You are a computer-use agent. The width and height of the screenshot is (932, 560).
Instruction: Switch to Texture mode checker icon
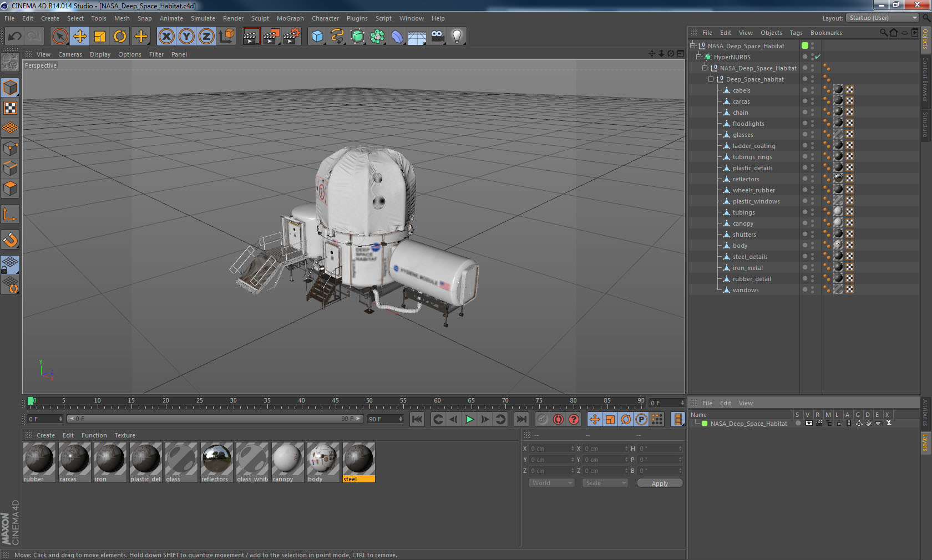pos(11,108)
